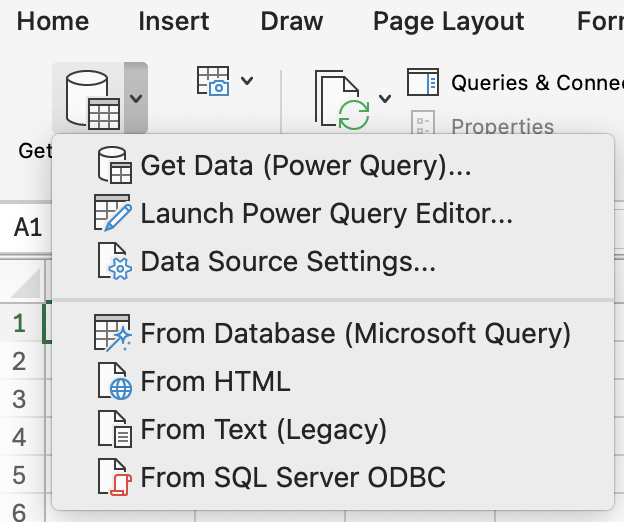Choose Get Data (Power Query)... menu item
624x522 pixels.
333,166
